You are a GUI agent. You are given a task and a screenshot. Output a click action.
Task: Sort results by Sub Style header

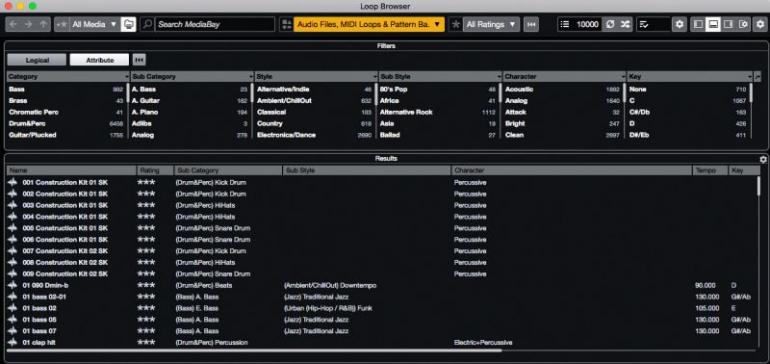point(367,170)
